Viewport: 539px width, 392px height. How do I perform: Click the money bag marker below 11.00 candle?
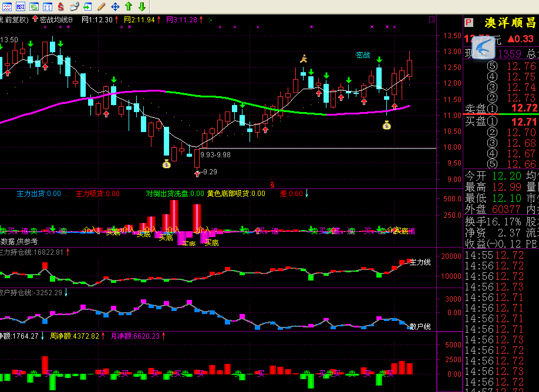[x=387, y=126]
